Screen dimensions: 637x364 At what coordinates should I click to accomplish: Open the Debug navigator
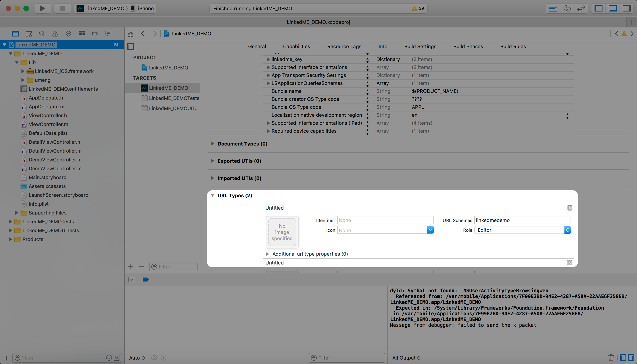point(82,33)
